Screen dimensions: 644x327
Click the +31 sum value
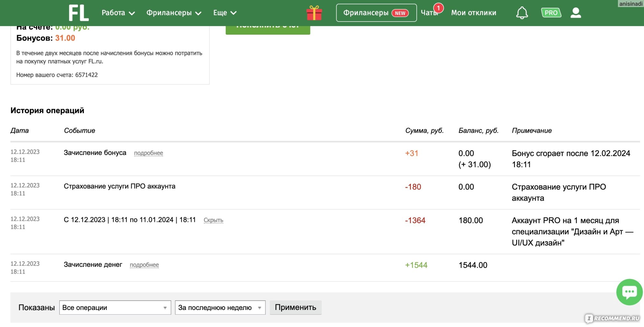(412, 153)
